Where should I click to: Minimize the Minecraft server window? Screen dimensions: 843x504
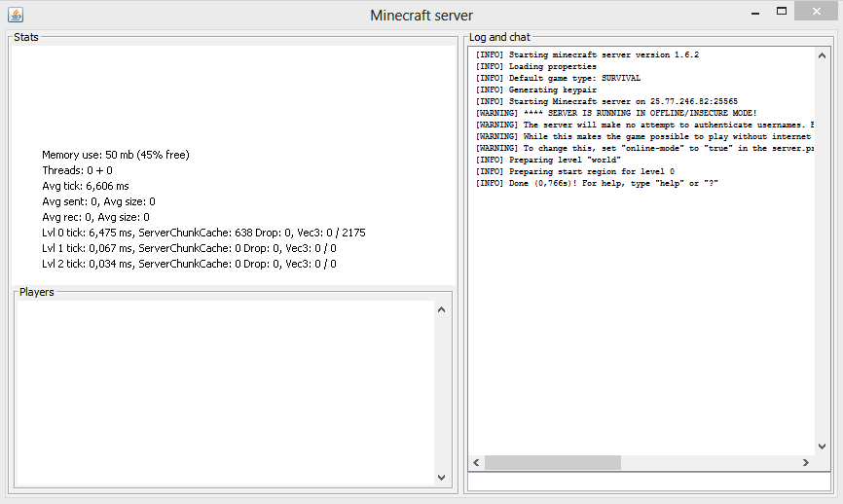(x=755, y=13)
